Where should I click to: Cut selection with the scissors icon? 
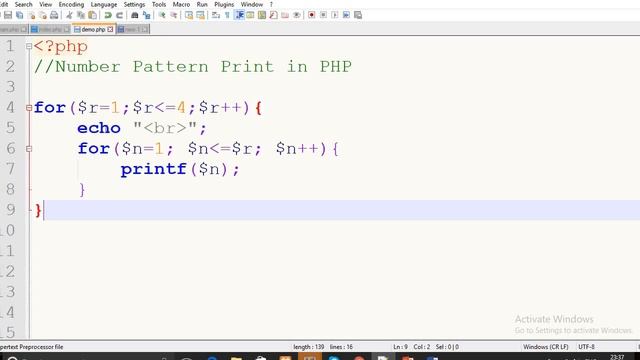click(x=69, y=15)
